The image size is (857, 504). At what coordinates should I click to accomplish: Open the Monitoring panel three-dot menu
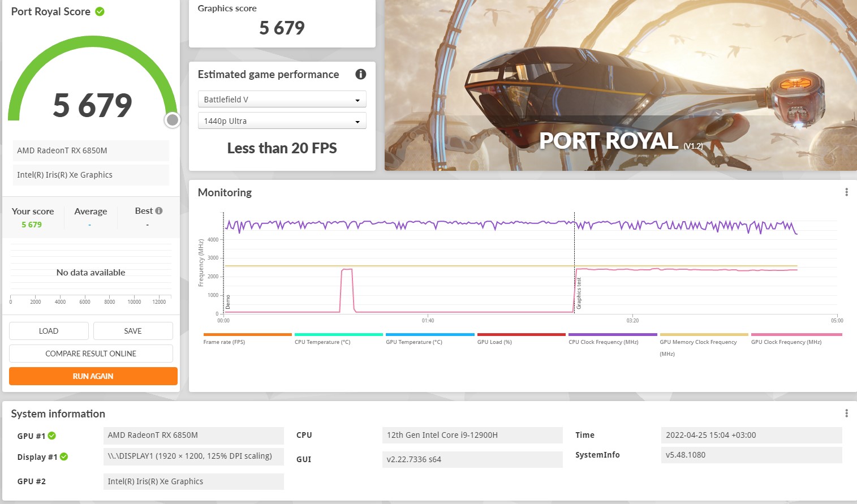[846, 192]
